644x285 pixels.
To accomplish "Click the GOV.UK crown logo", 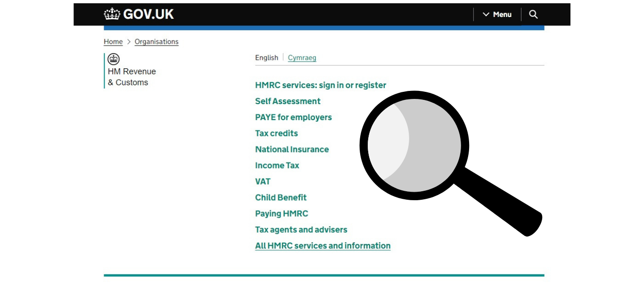I will coord(112,14).
